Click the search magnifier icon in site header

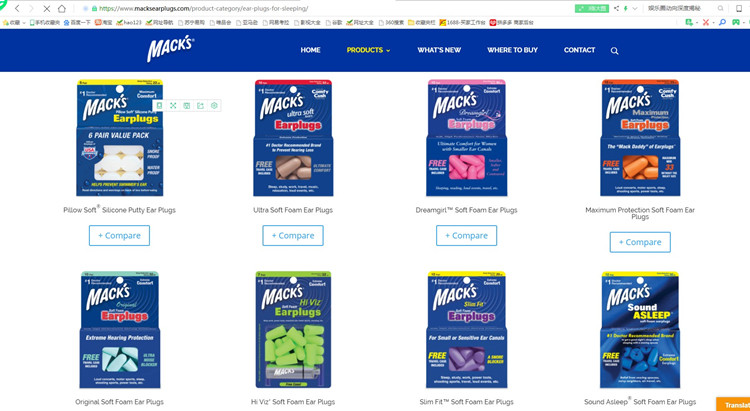[x=615, y=51]
